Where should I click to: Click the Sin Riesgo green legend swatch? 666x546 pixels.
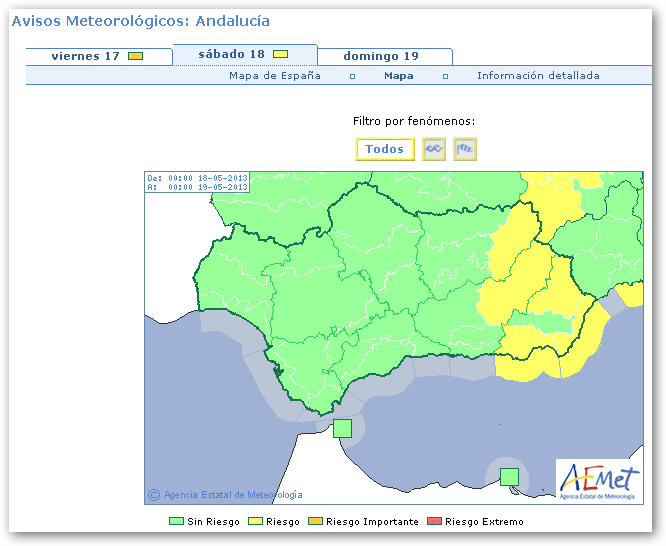(177, 521)
